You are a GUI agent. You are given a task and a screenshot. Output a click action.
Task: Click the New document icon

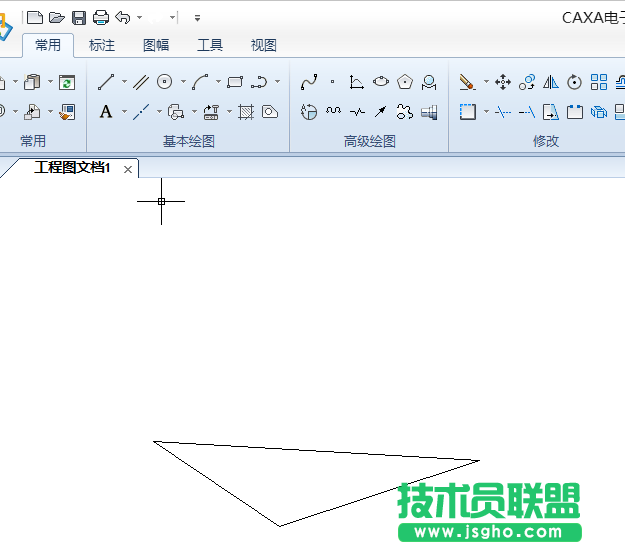35,18
